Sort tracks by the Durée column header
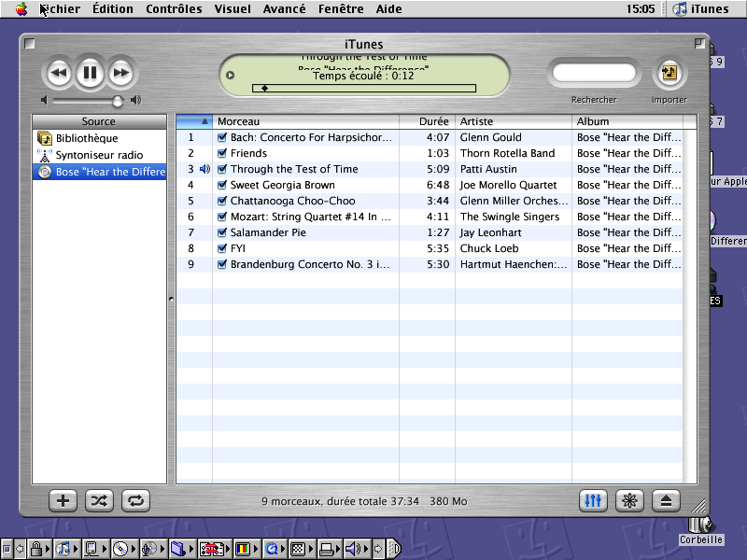This screenshot has height=560, width=747. [428, 121]
